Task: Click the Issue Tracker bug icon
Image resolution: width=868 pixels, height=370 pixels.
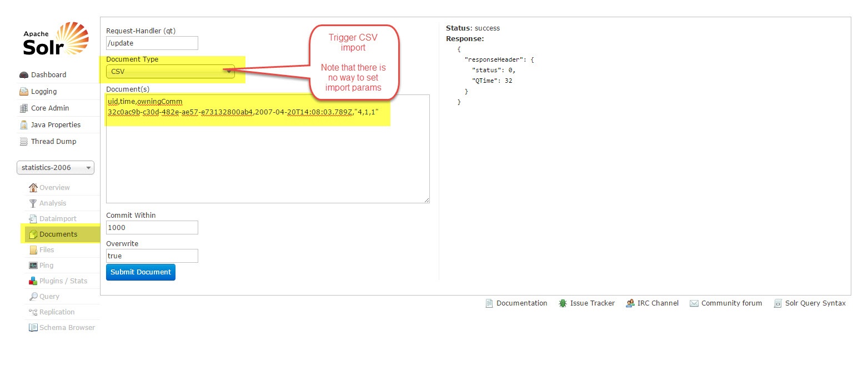Action: pos(563,303)
